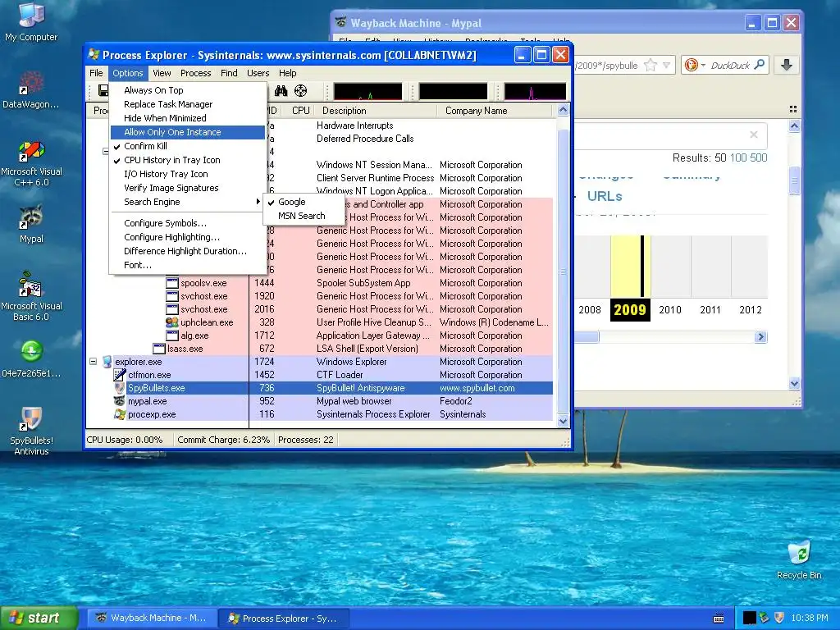Select year 2009 on the Wayback timeline
Image resolution: width=840 pixels, height=630 pixels.
pyautogui.click(x=630, y=309)
